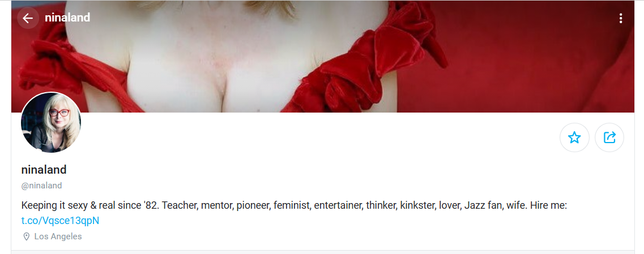The height and width of the screenshot is (254, 644).
Task: Add ninaland to favorites with star icon
Action: [x=574, y=137]
